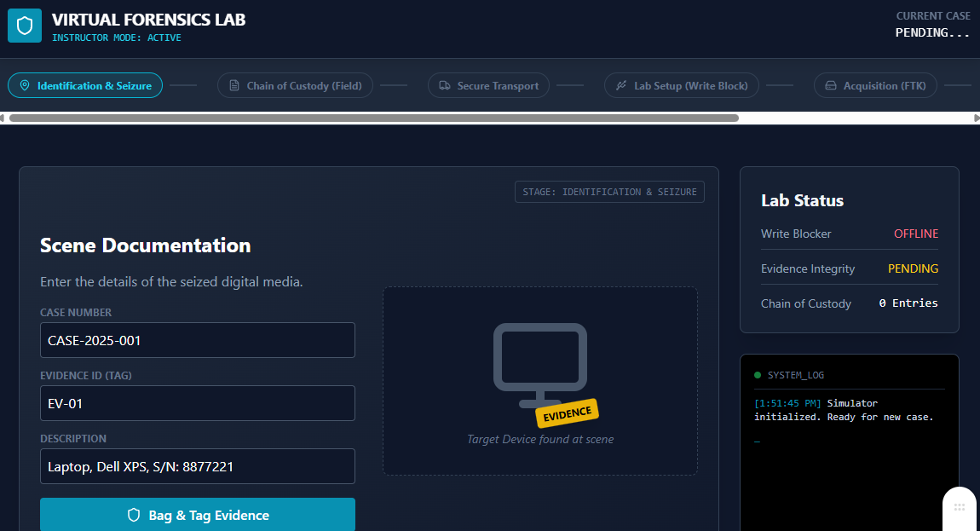This screenshot has height=531, width=980.
Task: Click the green system log status dot
Action: point(758,375)
